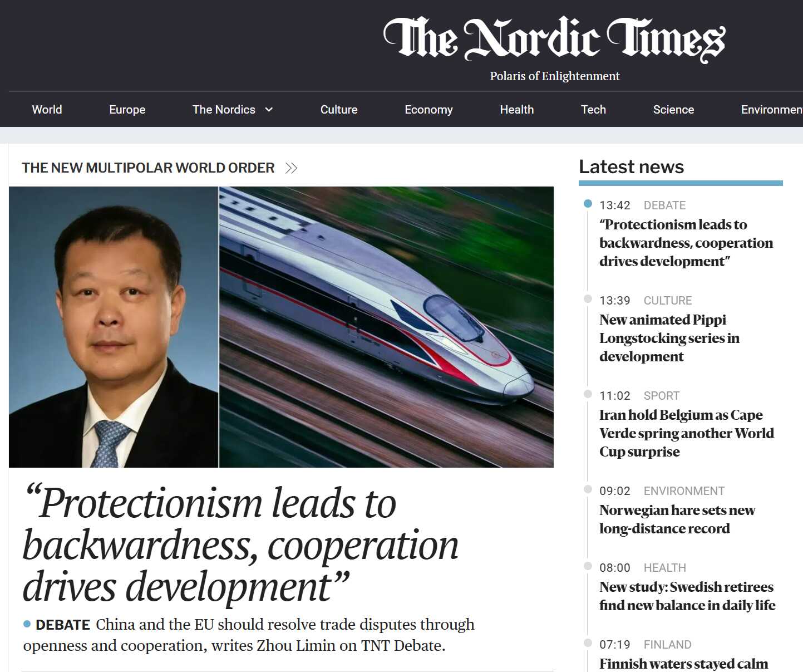The image size is (803, 672).
Task: Open the bullet train article image
Action: 387,327
